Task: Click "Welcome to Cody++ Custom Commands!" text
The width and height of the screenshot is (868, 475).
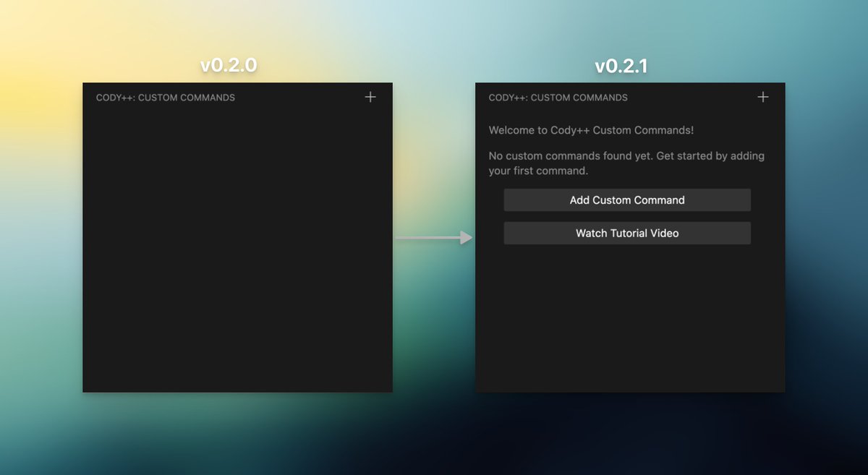Action: (x=592, y=130)
